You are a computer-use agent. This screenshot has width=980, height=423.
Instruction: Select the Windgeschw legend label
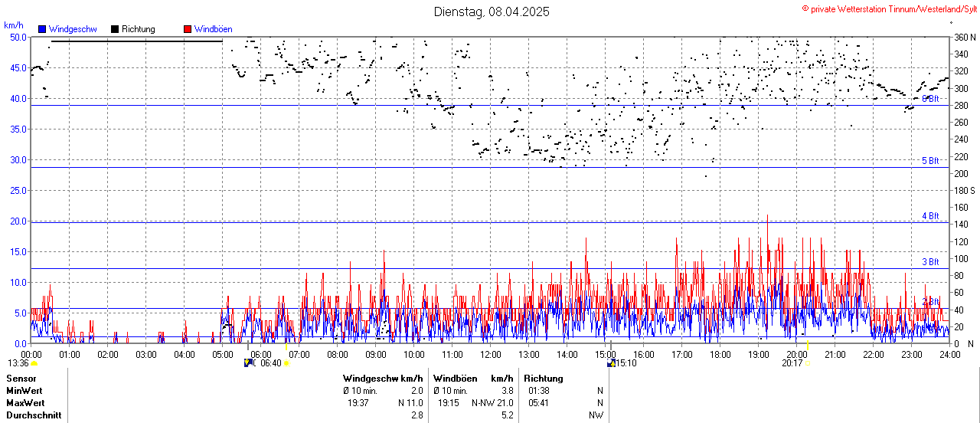73,29
